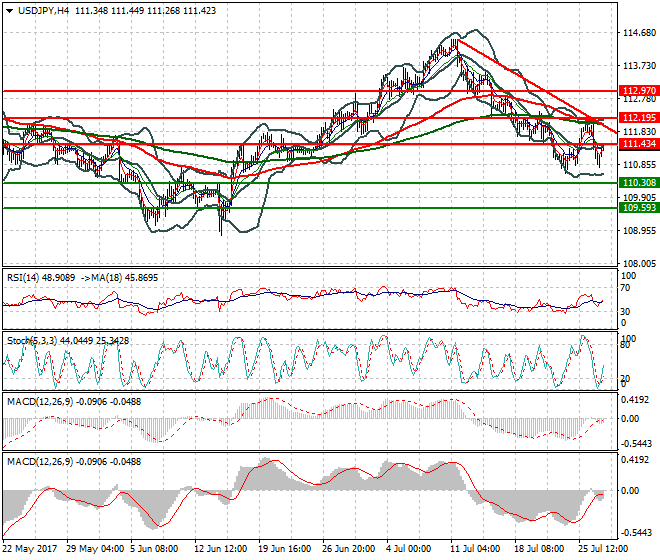Click the 109.905 price axis value

639,197
